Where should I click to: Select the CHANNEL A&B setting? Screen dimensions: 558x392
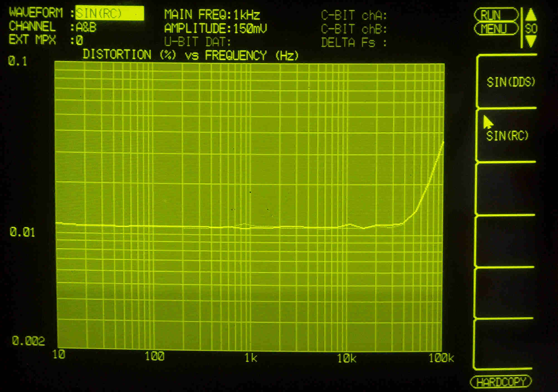point(86,27)
